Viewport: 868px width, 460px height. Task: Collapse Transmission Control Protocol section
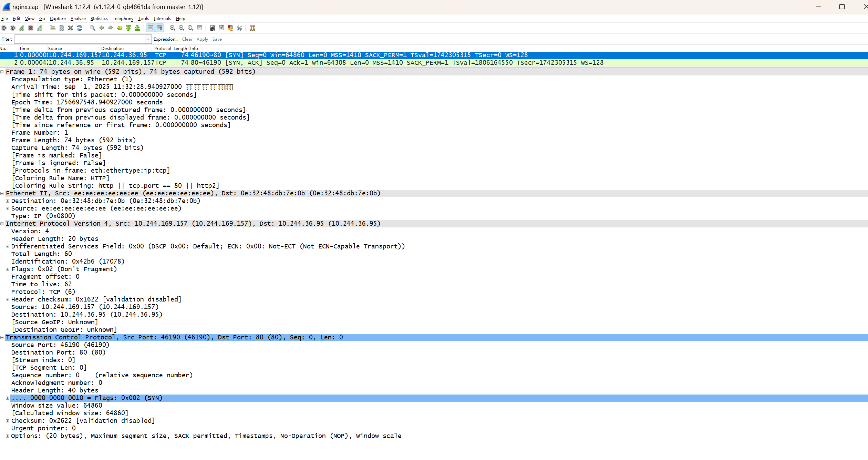tap(2, 337)
